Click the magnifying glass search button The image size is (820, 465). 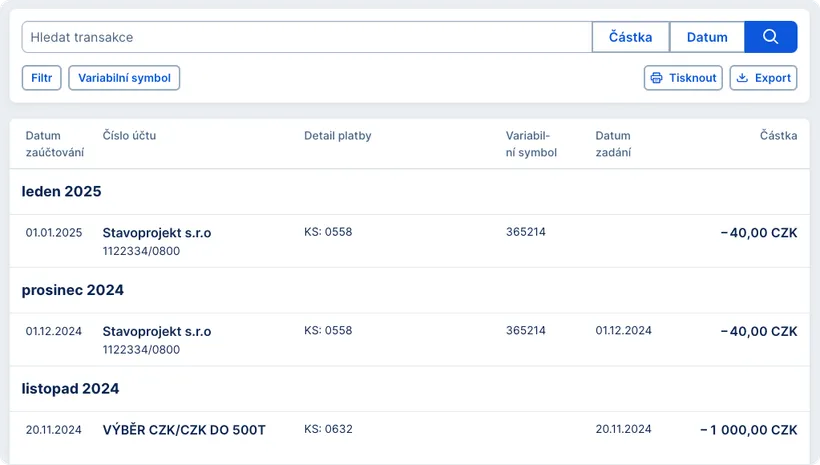click(770, 37)
